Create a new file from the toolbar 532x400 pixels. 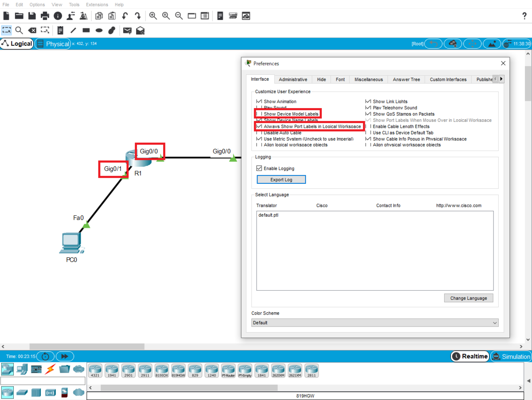6,16
